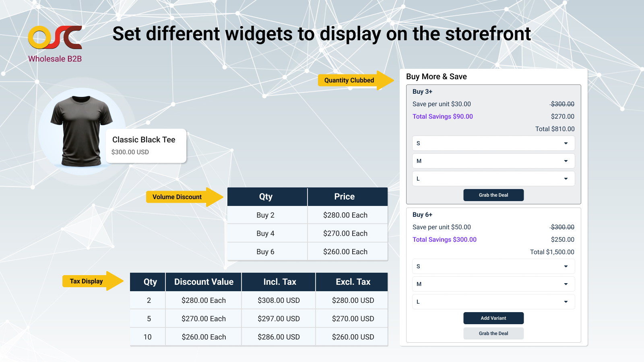Select the Incl. Tax column header
Screen dimensions: 644x362
tap(279, 282)
